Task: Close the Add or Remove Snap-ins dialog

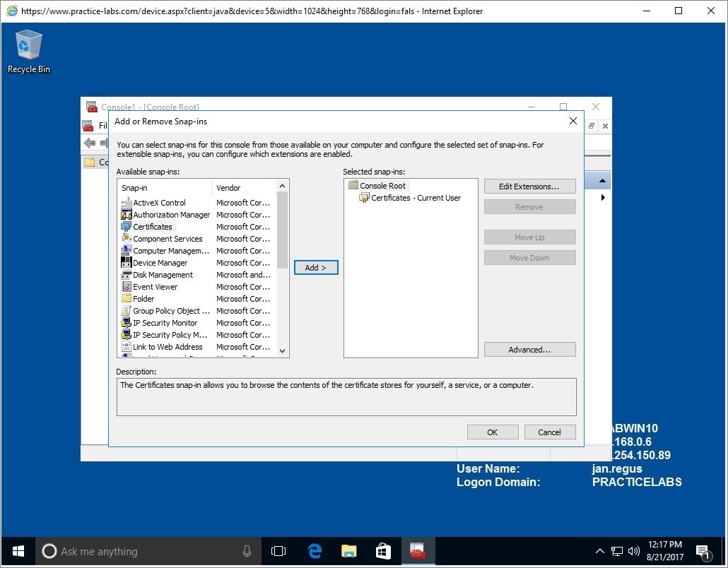Action: (x=573, y=121)
